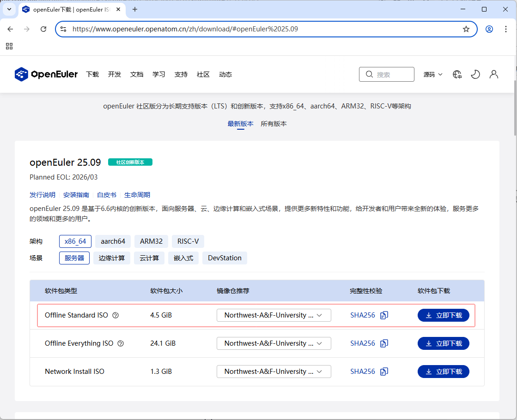517x420 pixels.
Task: Bookmark this page with star icon
Action: 466,29
